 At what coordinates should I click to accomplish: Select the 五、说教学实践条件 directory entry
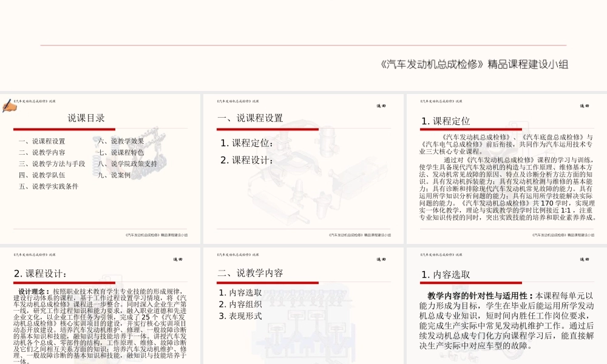coord(49,186)
